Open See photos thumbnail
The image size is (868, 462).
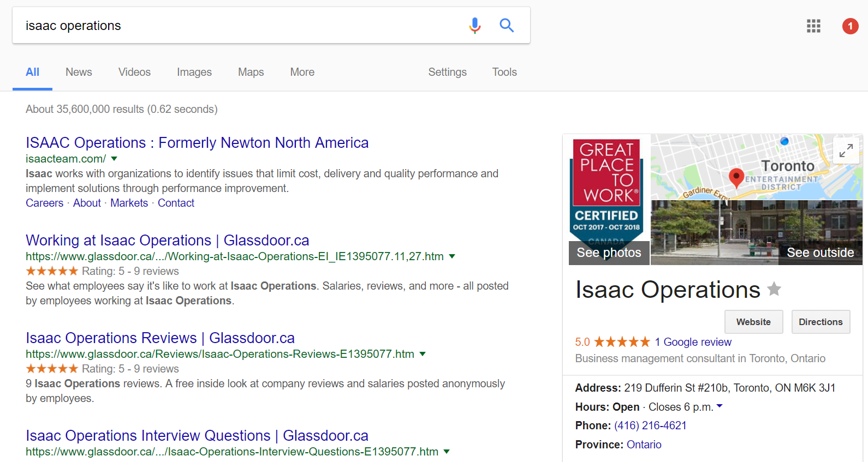(609, 253)
